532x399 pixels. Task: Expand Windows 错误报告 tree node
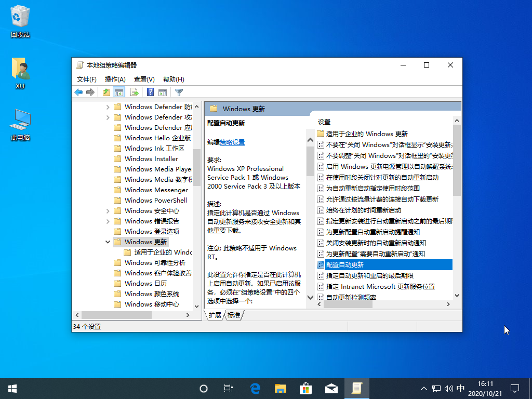pos(108,221)
